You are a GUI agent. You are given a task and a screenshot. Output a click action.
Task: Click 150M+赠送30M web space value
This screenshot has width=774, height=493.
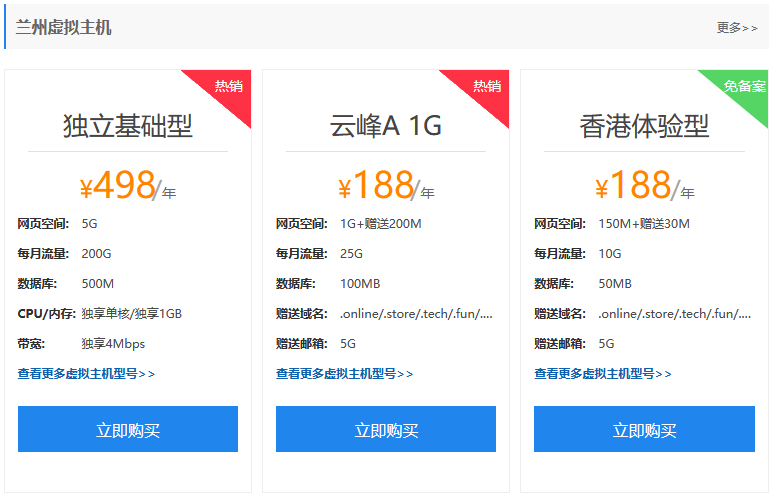coord(644,224)
